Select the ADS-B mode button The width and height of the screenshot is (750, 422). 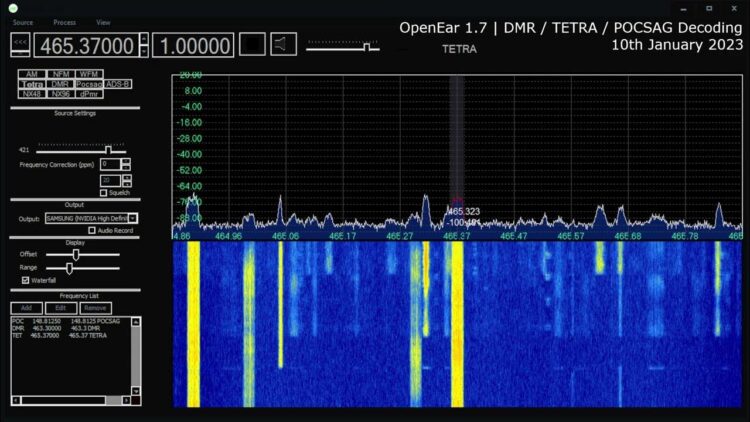click(118, 86)
